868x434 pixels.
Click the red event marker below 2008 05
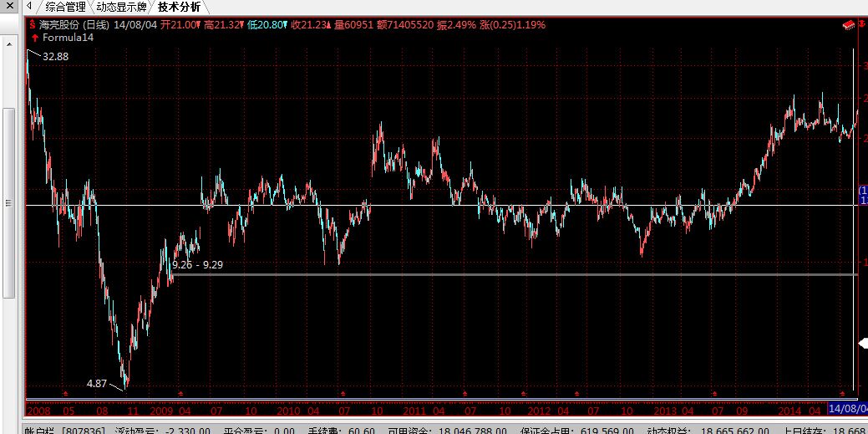[66, 392]
